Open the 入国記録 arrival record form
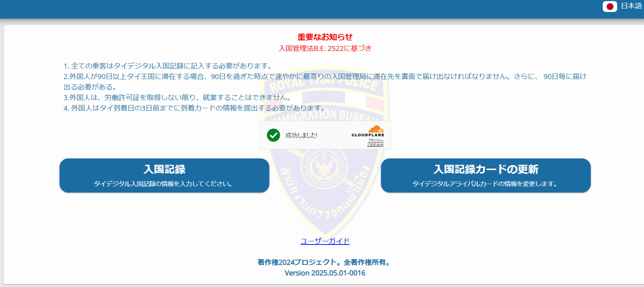 [164, 175]
